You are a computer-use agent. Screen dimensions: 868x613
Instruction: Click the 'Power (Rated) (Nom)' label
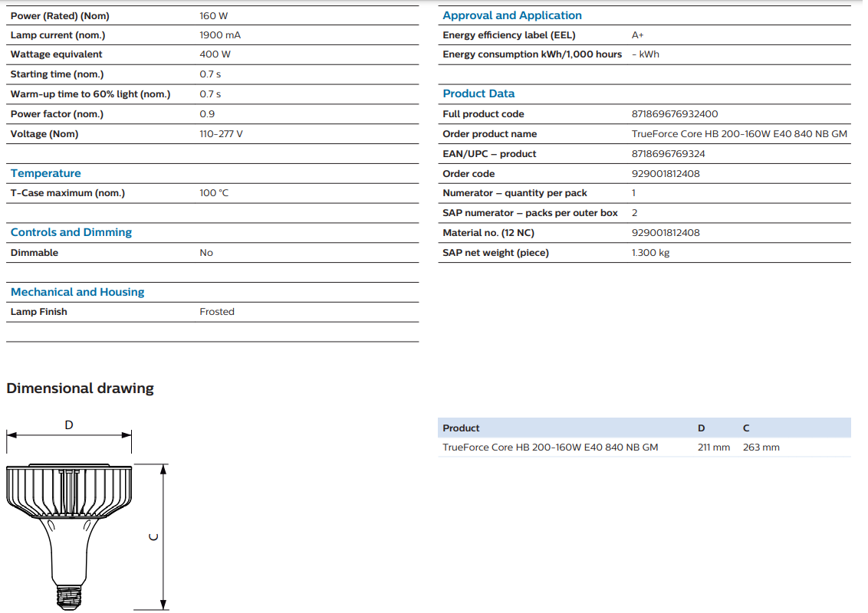[60, 16]
